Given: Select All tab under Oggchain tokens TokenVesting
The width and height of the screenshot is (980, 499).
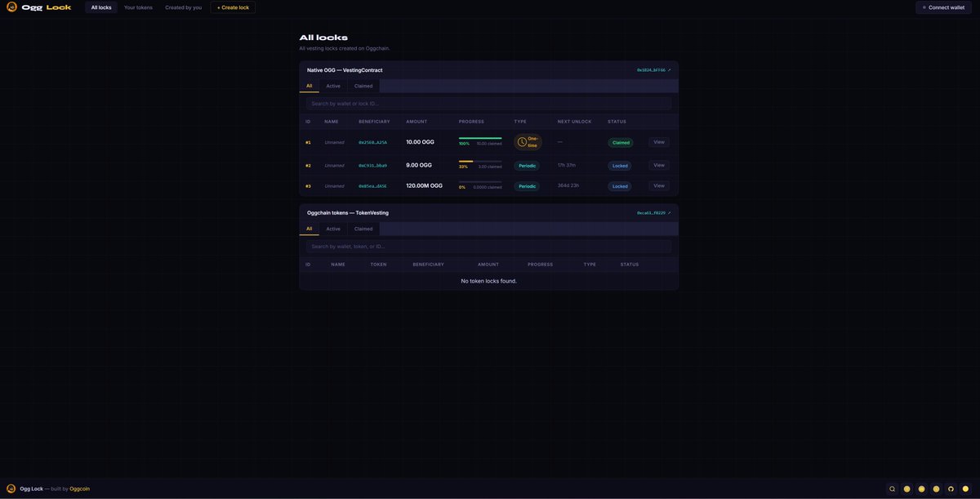Looking at the screenshot, I should pos(309,229).
